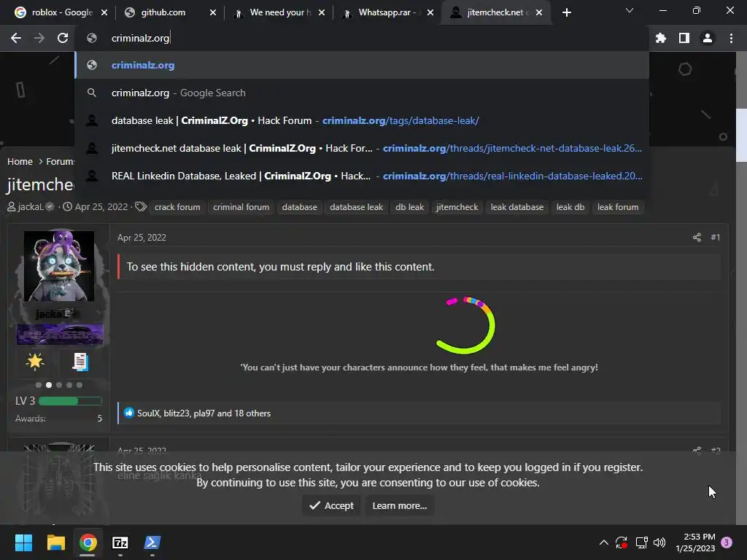This screenshot has height=560, width=747.
Task: Select the leak db tag
Action: point(570,207)
